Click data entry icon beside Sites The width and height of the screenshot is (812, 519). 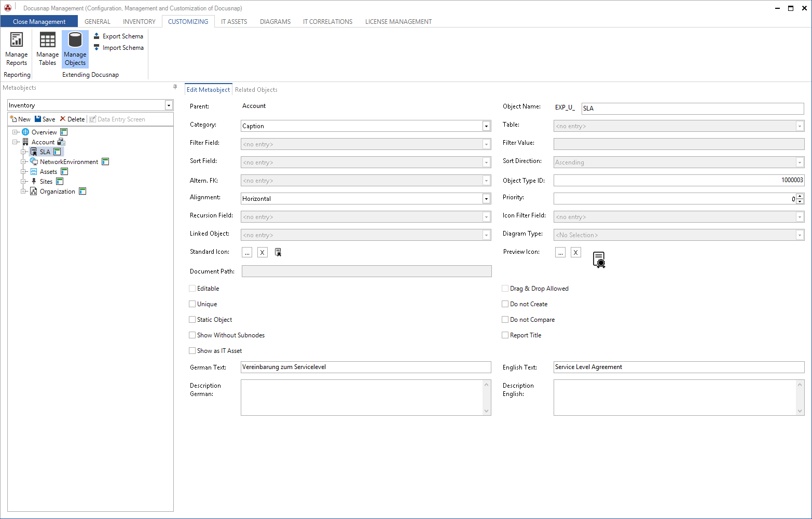point(60,181)
